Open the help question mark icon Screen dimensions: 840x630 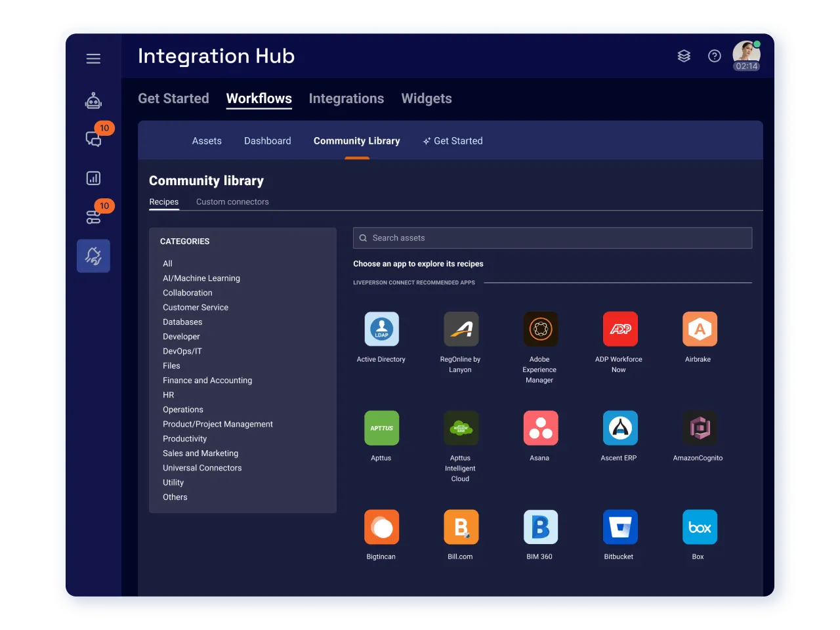(x=715, y=56)
